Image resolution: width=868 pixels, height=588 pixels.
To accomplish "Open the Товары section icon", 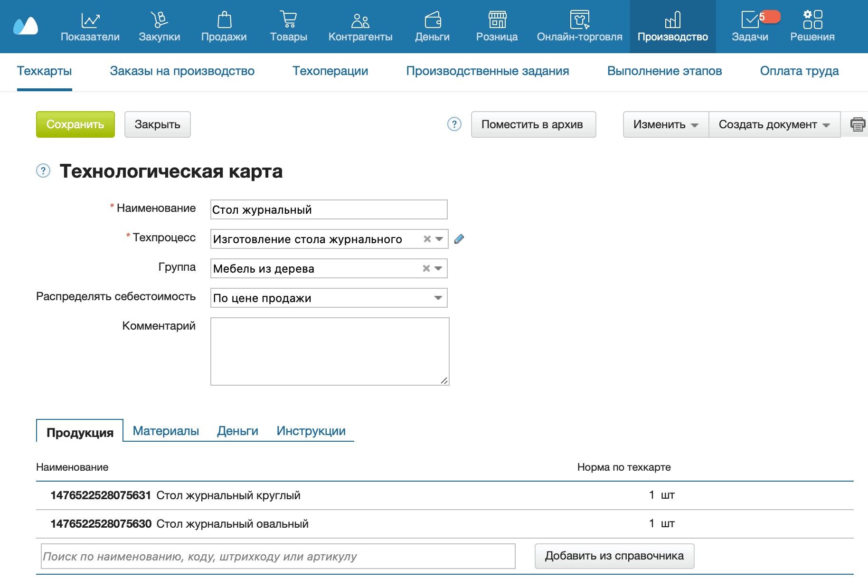I will pyautogui.click(x=289, y=20).
